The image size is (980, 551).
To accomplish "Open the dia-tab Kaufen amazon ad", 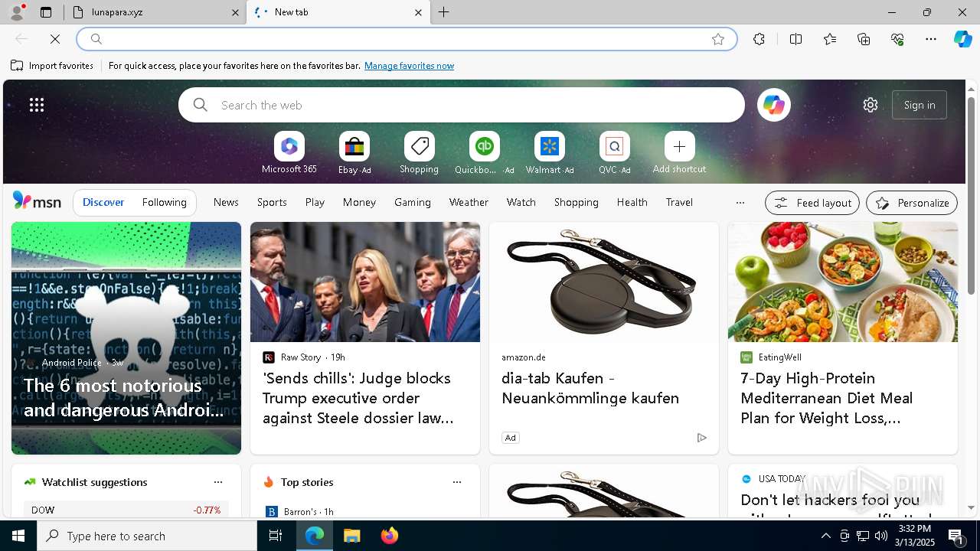I will (604, 338).
